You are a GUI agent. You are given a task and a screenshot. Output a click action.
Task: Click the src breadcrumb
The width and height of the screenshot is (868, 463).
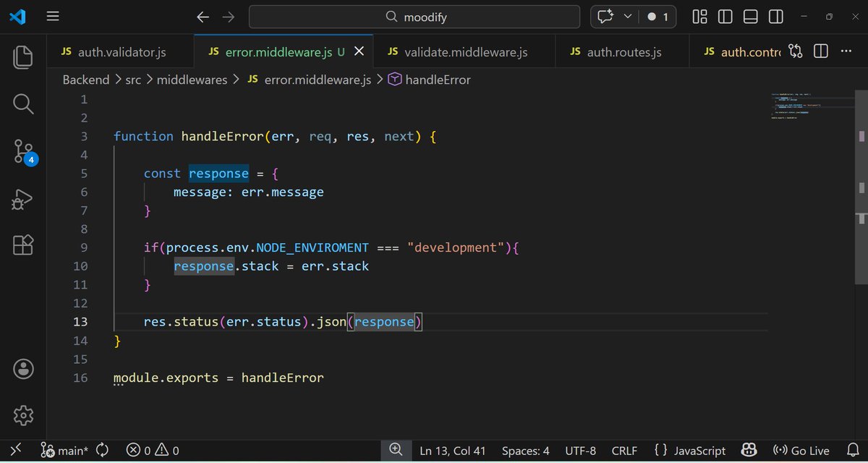click(x=133, y=80)
